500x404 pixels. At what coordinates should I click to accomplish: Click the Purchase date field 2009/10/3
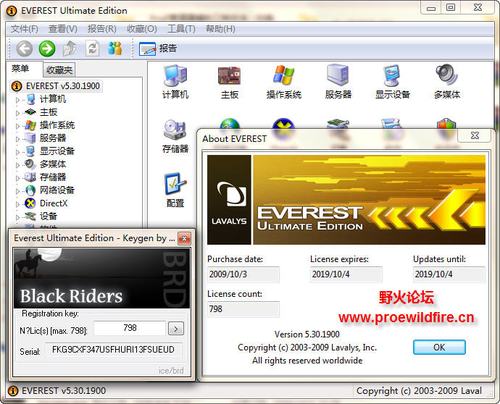[243, 274]
